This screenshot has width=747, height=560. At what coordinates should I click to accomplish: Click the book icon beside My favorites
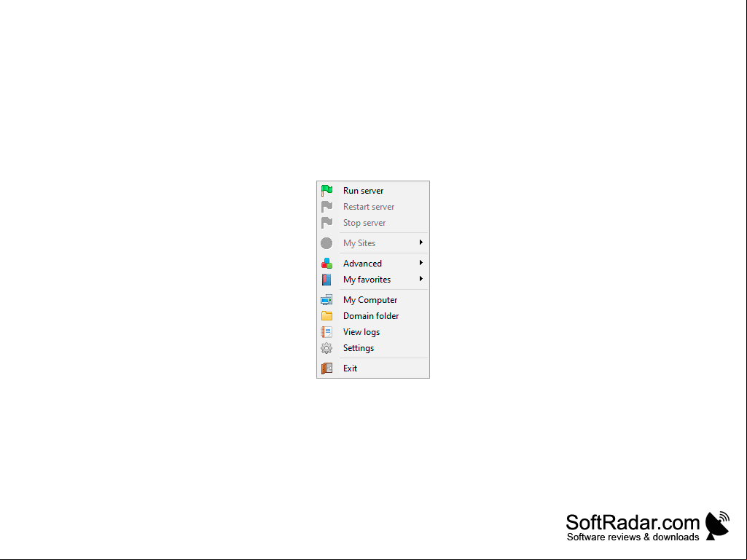tap(326, 280)
